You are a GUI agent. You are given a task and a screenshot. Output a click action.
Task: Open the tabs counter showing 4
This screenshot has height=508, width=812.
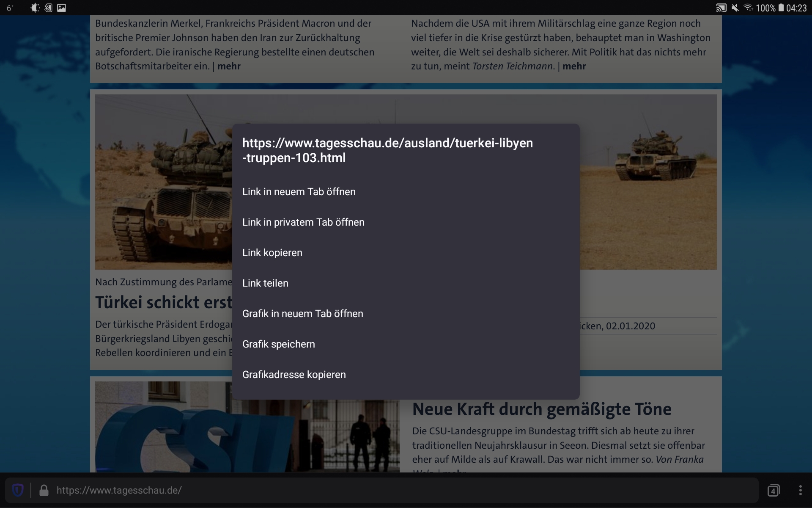(774, 490)
